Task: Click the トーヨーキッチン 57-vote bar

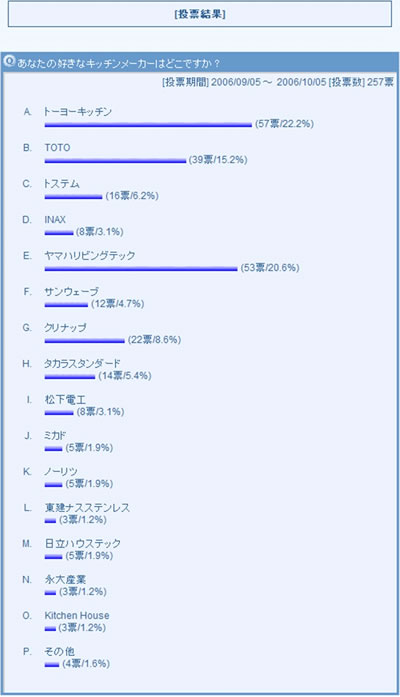Action: click(148, 125)
